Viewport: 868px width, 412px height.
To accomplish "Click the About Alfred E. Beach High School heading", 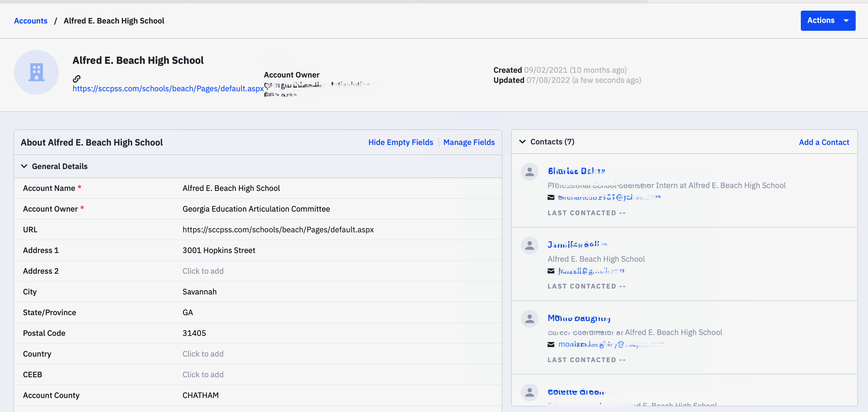I will point(92,142).
